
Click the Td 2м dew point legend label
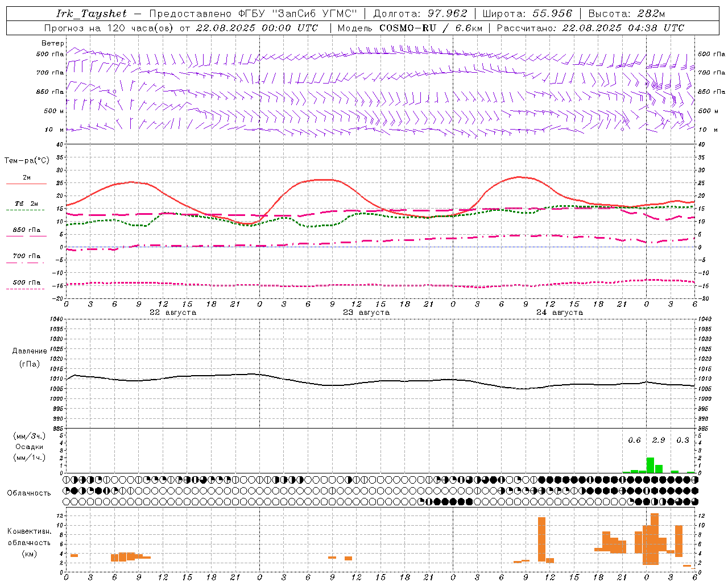click(x=27, y=203)
